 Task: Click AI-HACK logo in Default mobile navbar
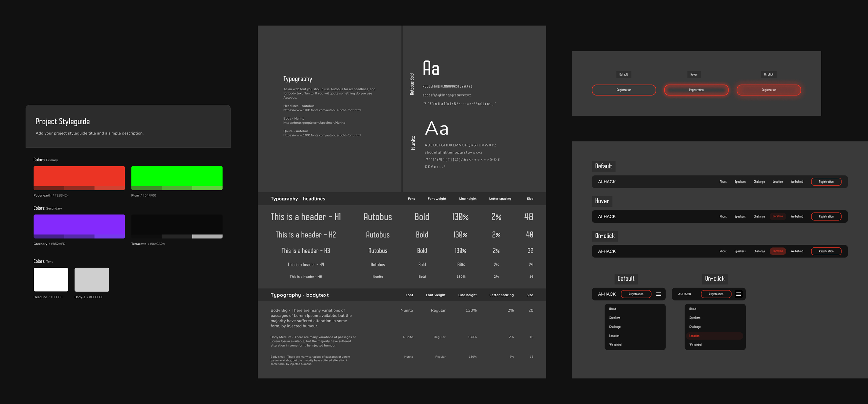(606, 294)
